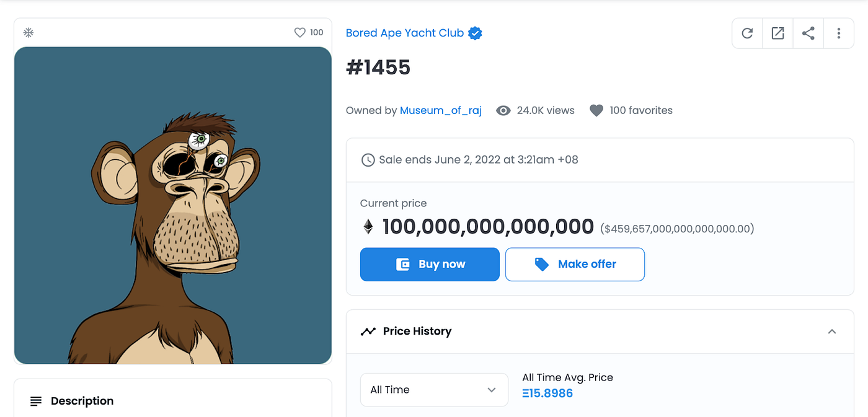Click the blue verified badge icon
The image size is (868, 417).
tap(475, 33)
